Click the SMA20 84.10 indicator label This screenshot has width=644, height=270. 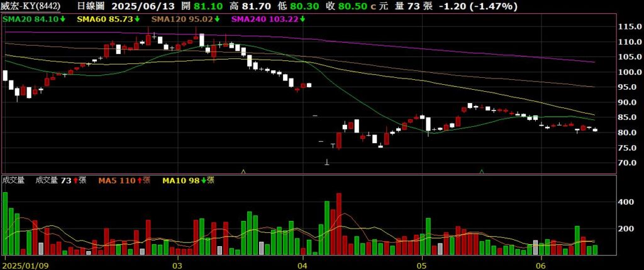(35, 18)
